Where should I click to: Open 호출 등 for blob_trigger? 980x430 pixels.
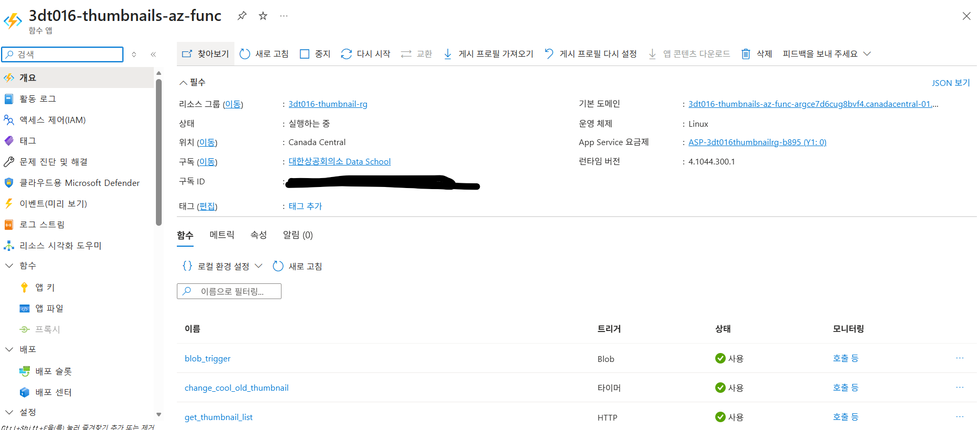click(846, 358)
